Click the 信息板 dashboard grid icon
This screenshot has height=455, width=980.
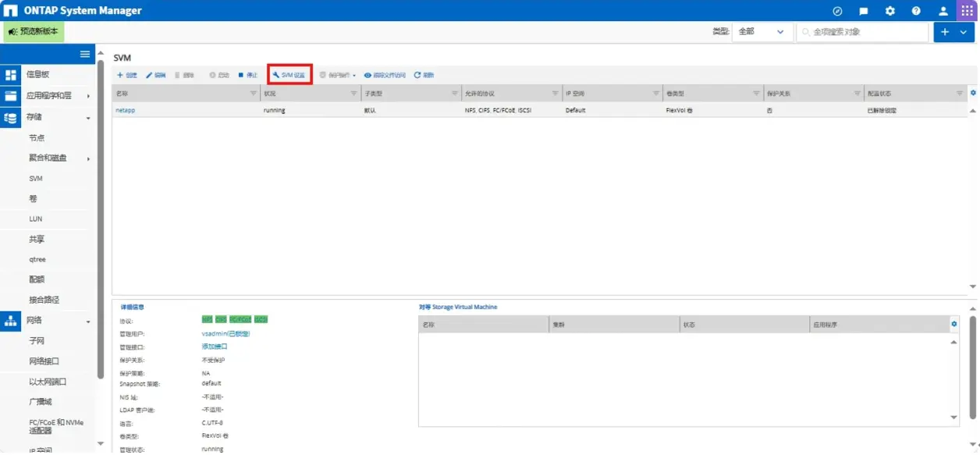click(x=11, y=75)
